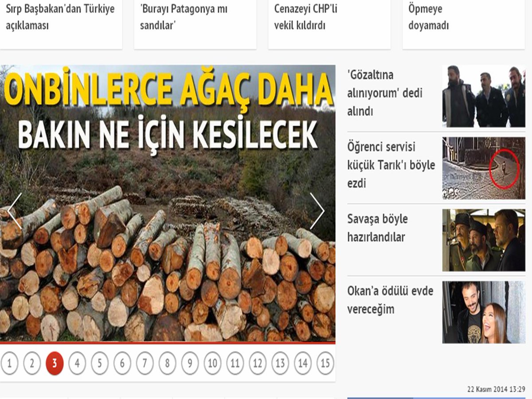Click the '22 Kasım 2014 13:29' timestamp
This screenshot has width=532, height=399.
click(496, 389)
